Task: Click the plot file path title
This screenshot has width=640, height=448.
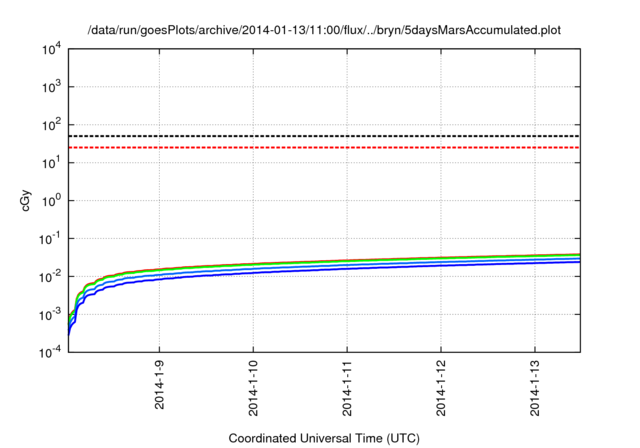Action: [324, 30]
